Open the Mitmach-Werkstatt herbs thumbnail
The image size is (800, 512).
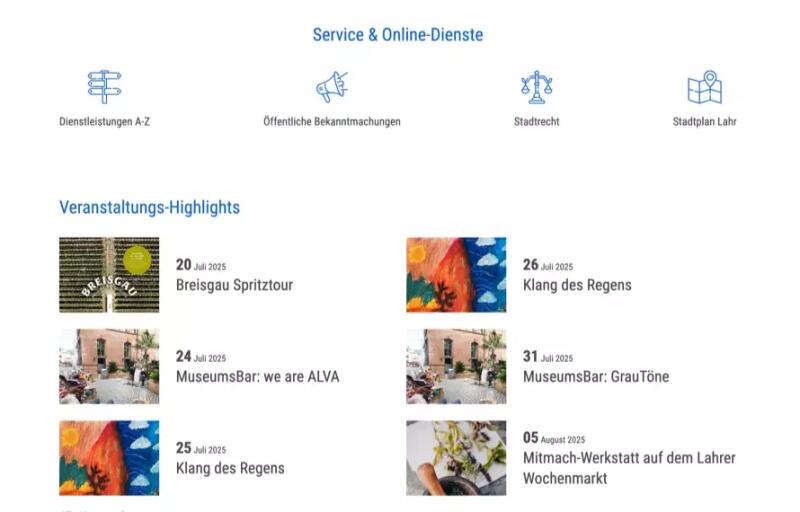point(456,458)
